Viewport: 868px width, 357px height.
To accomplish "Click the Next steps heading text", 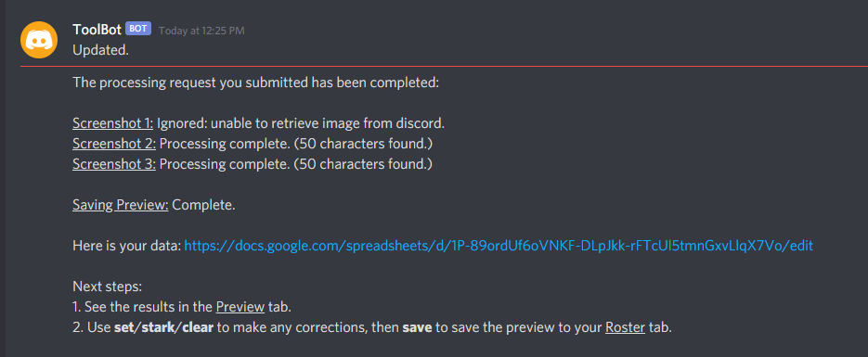I will coord(108,287).
